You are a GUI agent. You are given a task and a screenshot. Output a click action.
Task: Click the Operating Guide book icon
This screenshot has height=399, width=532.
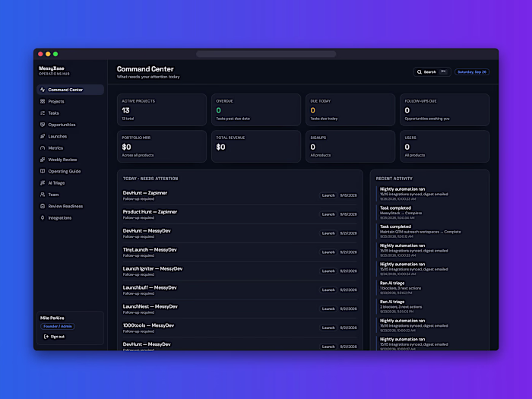(x=43, y=171)
